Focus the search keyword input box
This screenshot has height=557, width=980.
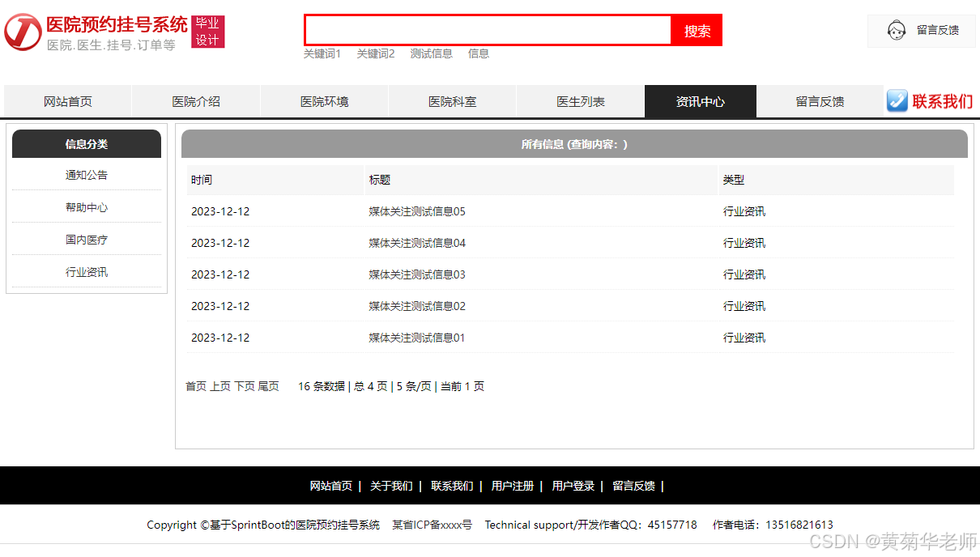tap(488, 31)
